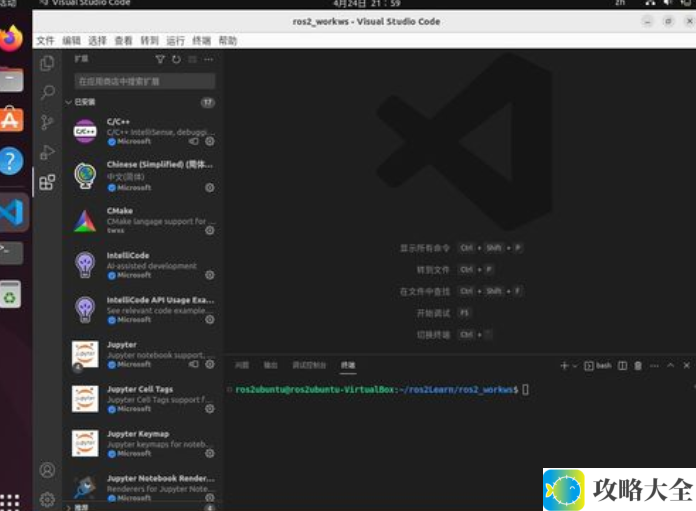This screenshot has height=511, width=696.
Task: Open the clock in the top bar
Action: click(367, 4)
